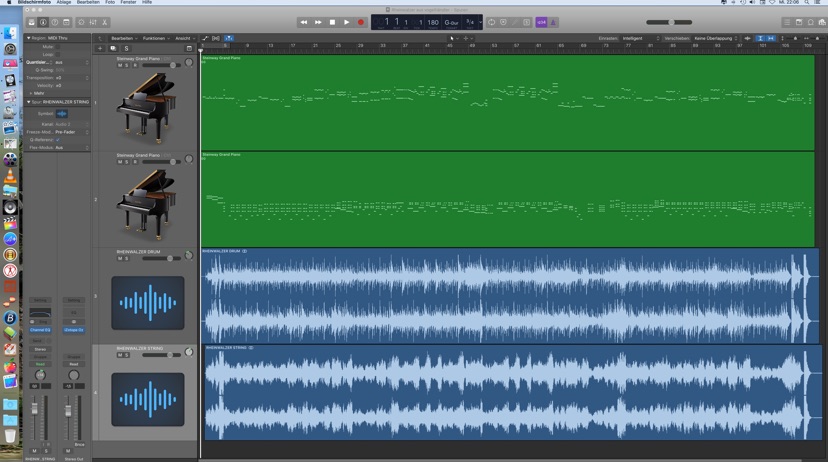The image size is (828, 462).
Task: Toggle the Metronome click button
Action: [553, 22]
